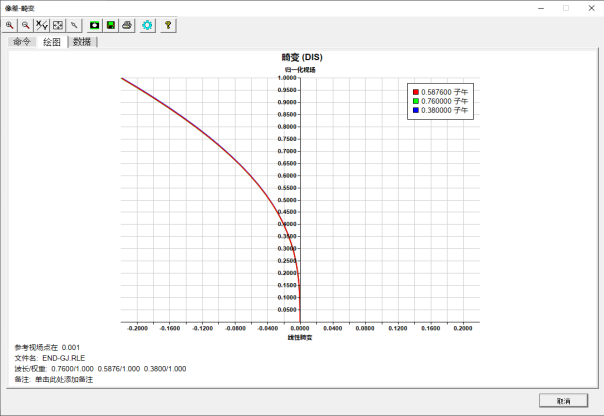
Task: Click the x-axis label 0.0400
Action: click(x=332, y=328)
